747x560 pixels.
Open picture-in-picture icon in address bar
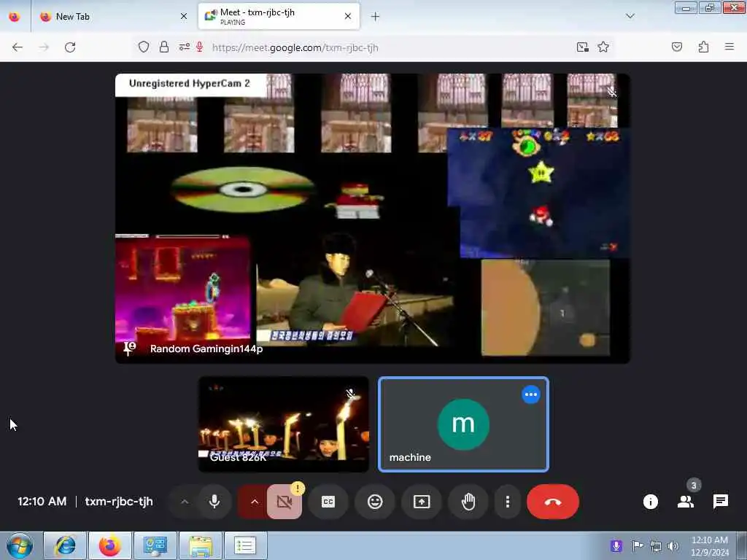583,47
